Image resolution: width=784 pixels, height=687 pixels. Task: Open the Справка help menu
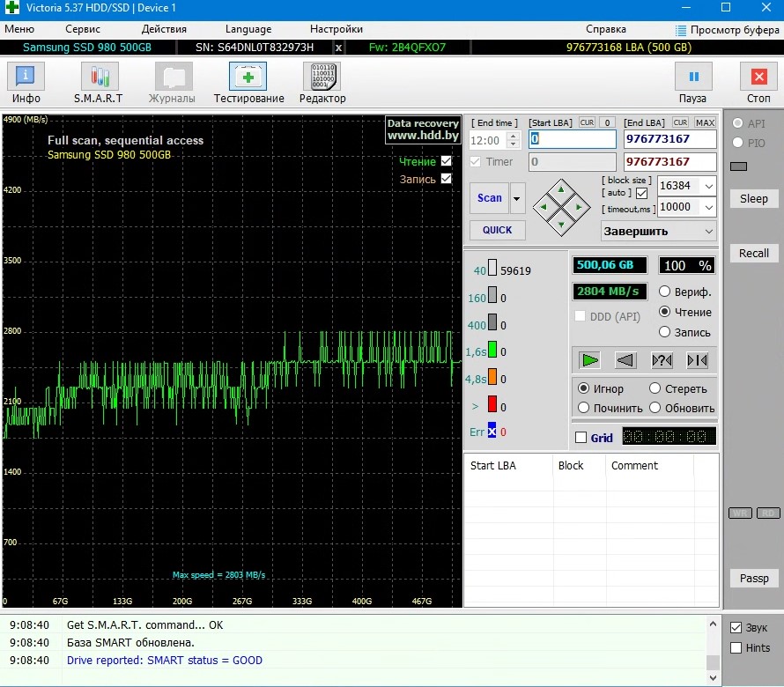[606, 29]
